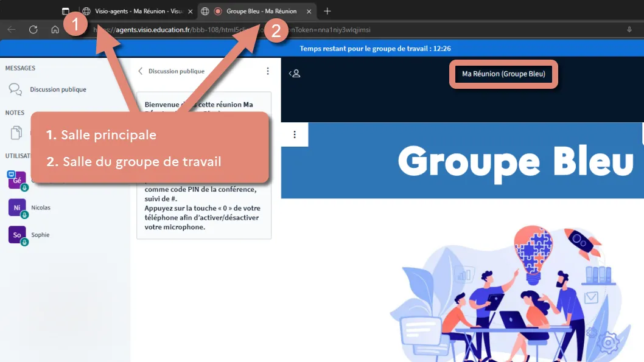Click the Ma Réunion (Groupe Bleu) title
Viewport: 644px width, 362px height.
[x=503, y=74]
